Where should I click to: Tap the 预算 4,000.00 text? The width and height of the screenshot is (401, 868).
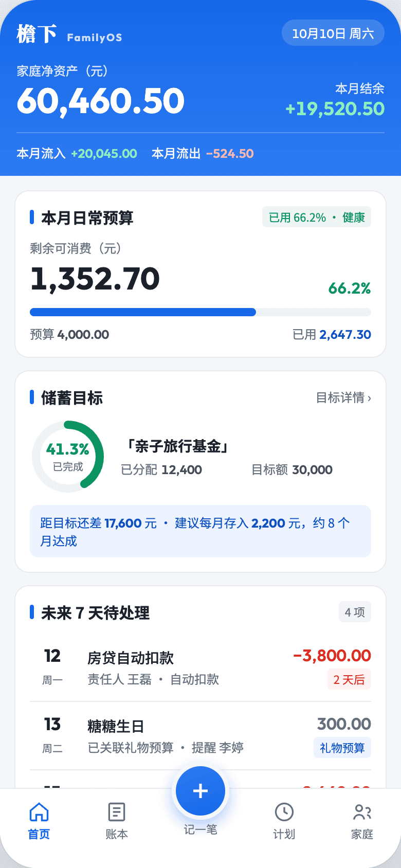(x=69, y=334)
